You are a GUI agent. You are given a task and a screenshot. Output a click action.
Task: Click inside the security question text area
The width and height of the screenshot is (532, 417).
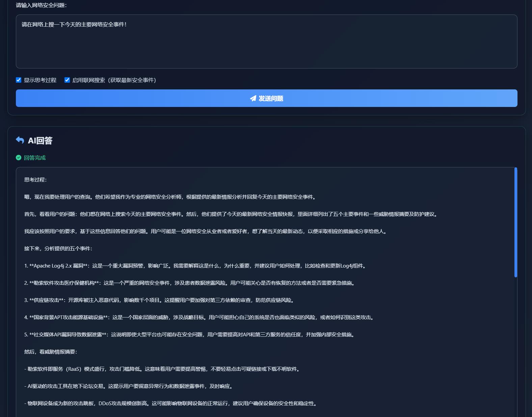pyautogui.click(x=266, y=47)
